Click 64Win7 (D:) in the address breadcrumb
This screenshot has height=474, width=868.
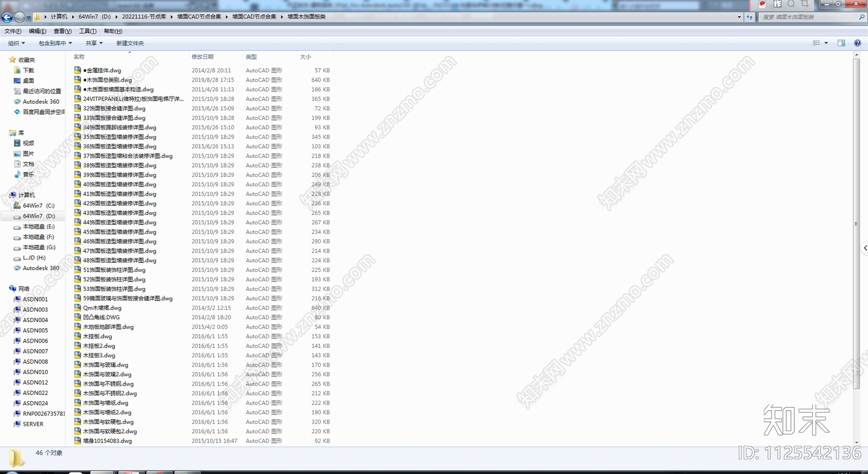pos(94,17)
